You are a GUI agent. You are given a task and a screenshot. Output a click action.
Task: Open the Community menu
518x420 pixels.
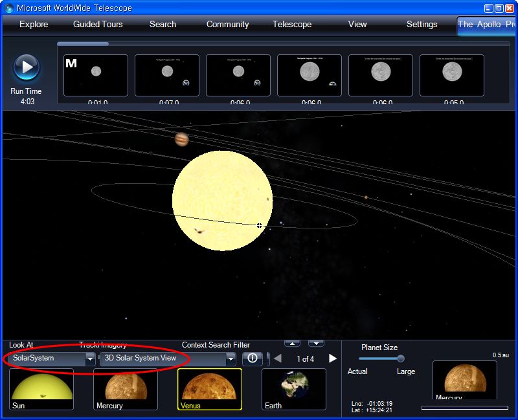coord(228,24)
